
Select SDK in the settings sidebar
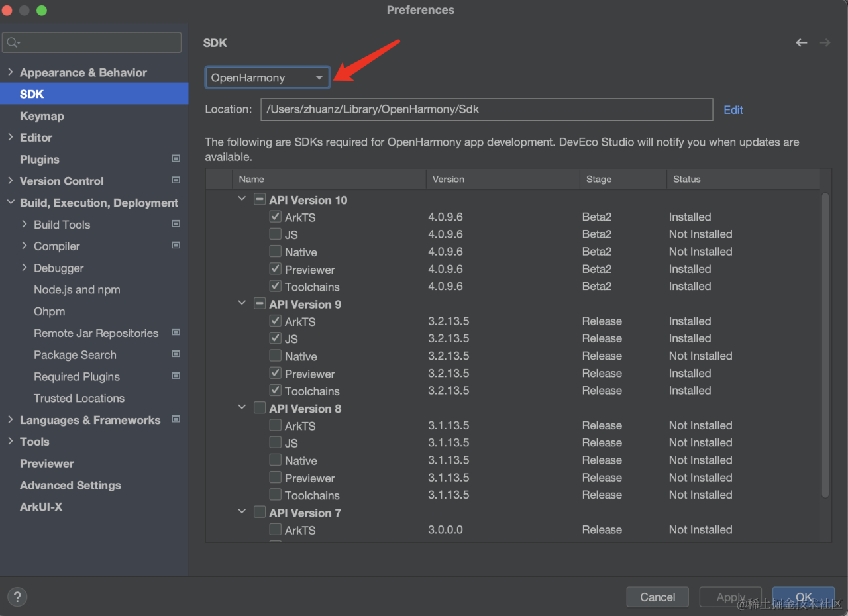click(x=94, y=93)
